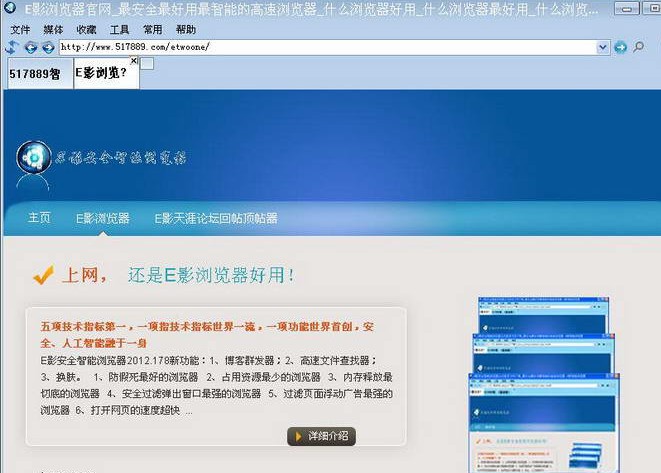Open the 媒体 menu
The width and height of the screenshot is (661, 473).
(x=53, y=30)
